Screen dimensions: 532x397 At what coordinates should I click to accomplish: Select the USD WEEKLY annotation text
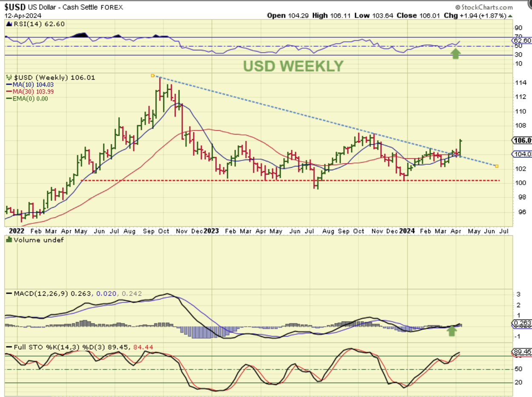(x=293, y=66)
